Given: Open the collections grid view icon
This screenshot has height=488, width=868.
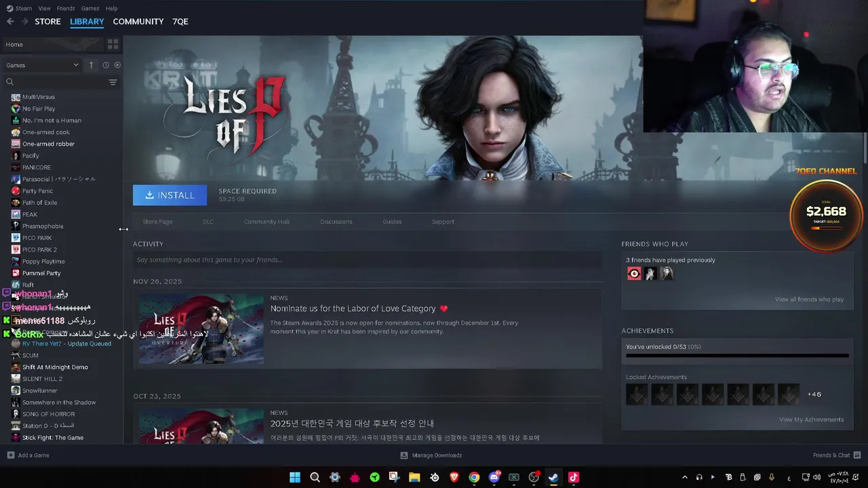Looking at the screenshot, I should click(x=113, y=44).
